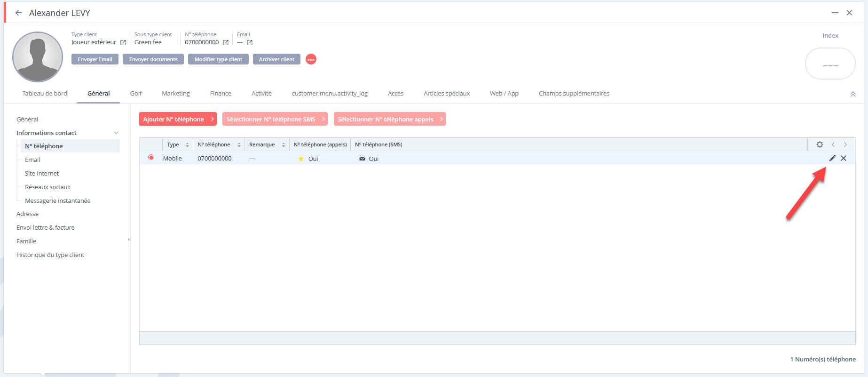Open the phone number external link icon
Screen dimensions: 868x377
226,42
